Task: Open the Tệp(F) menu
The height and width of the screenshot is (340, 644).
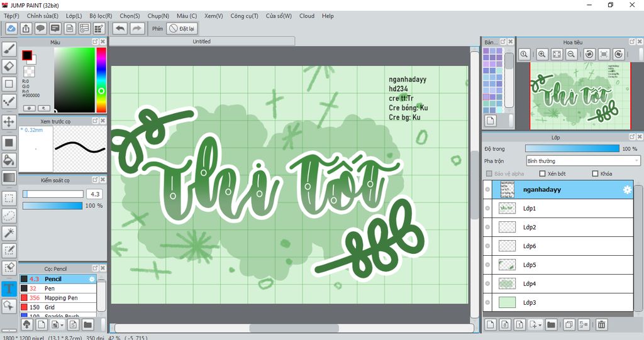Action: click(11, 16)
